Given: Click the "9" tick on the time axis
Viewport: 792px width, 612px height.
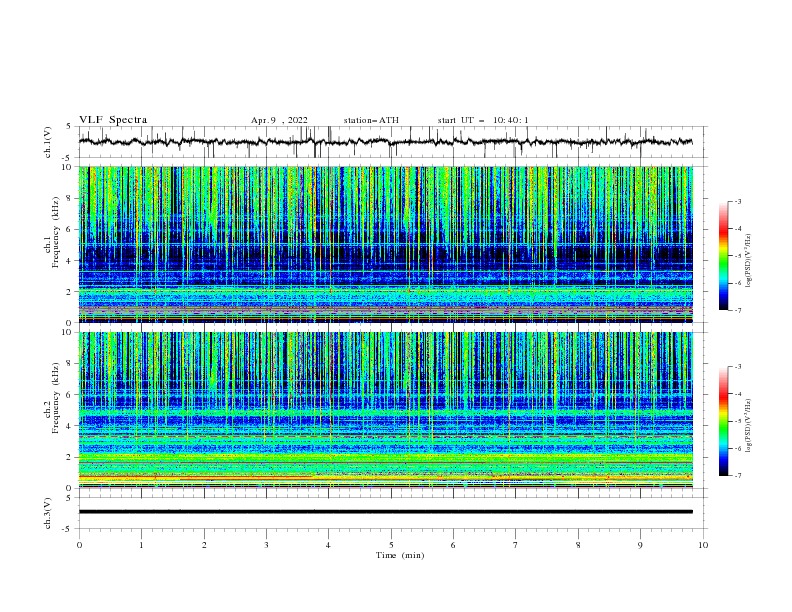Looking at the screenshot, I should pyautogui.click(x=640, y=545).
